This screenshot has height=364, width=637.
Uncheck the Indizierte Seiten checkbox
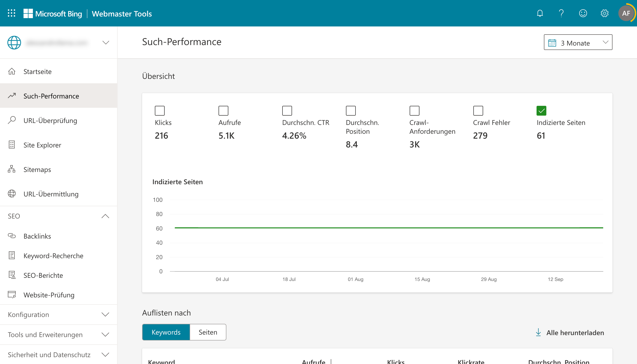click(x=541, y=110)
